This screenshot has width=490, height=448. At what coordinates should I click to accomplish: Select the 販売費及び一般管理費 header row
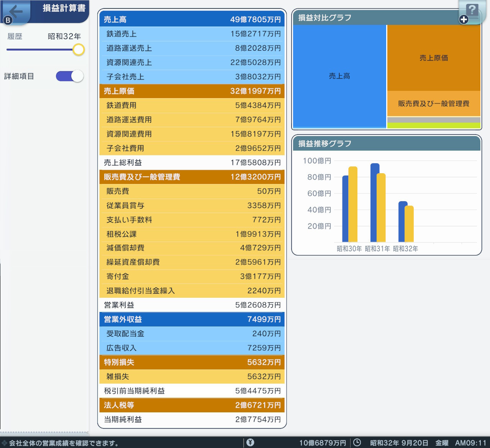[x=192, y=177]
